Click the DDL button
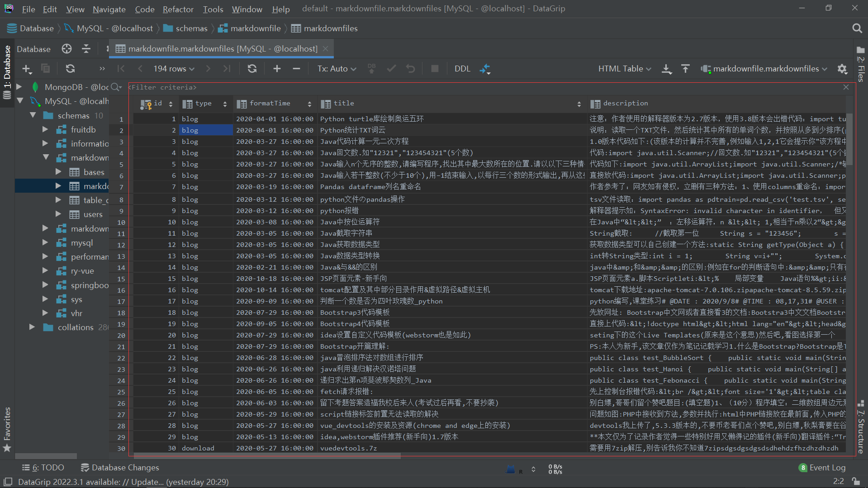The width and height of the screenshot is (868, 488). [462, 69]
